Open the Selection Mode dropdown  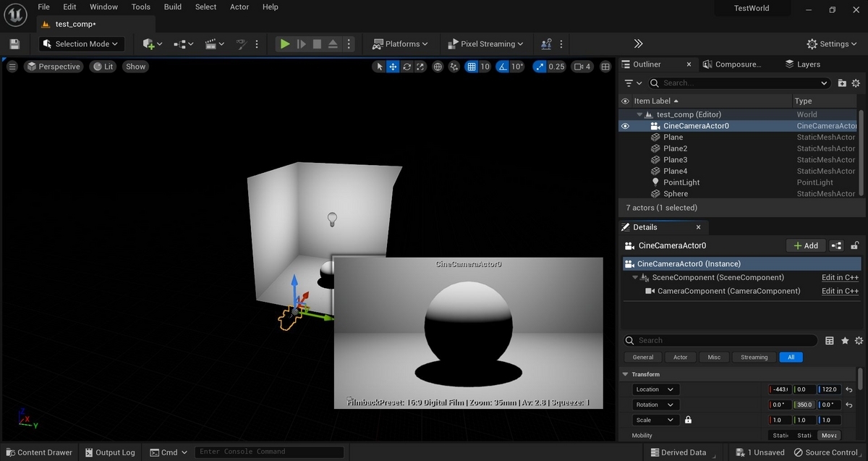coord(82,44)
